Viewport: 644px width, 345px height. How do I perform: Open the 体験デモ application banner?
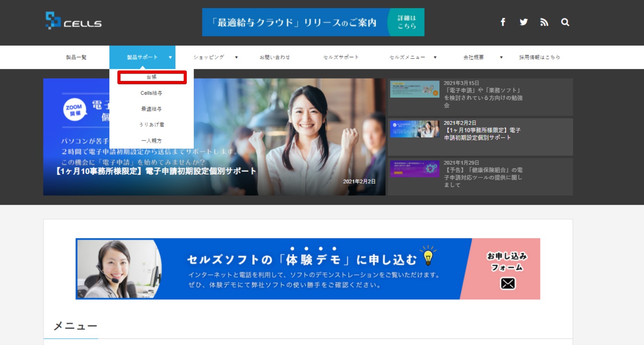pyautogui.click(x=308, y=269)
